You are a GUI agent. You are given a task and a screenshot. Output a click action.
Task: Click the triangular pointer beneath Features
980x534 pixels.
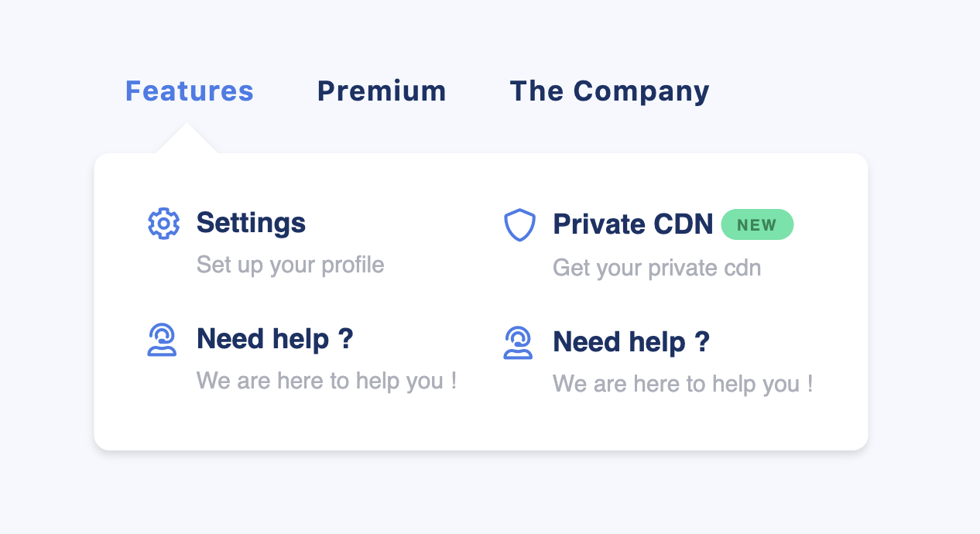click(x=187, y=138)
